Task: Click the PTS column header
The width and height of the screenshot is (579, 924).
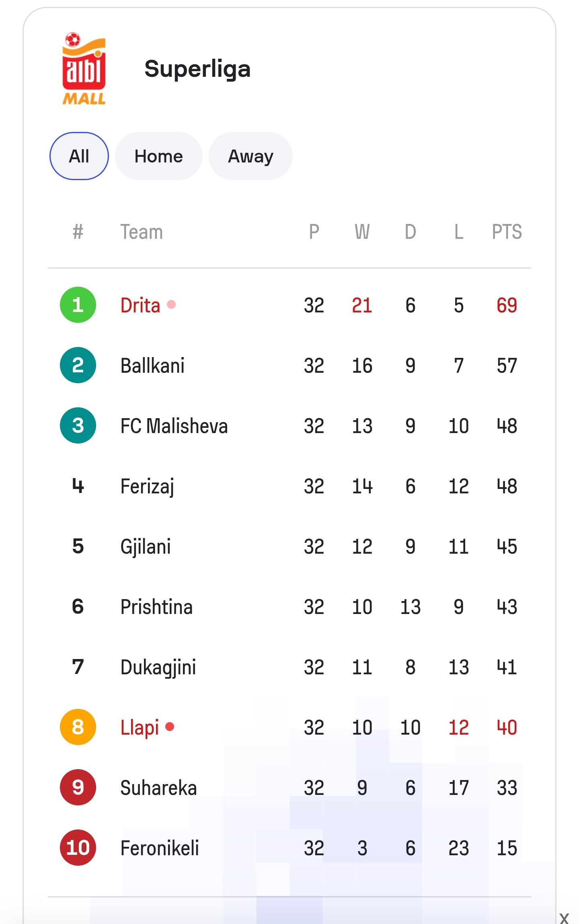Action: pyautogui.click(x=507, y=232)
